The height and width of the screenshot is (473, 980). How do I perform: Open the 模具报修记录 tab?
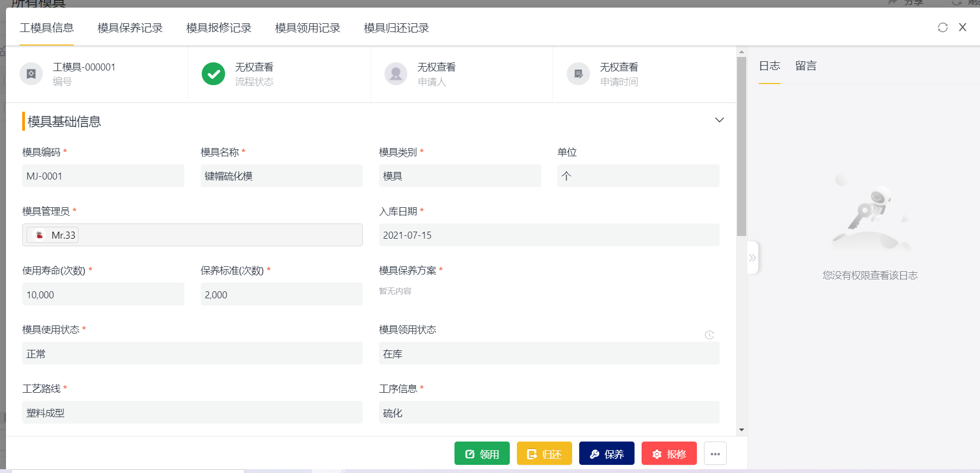(x=219, y=28)
